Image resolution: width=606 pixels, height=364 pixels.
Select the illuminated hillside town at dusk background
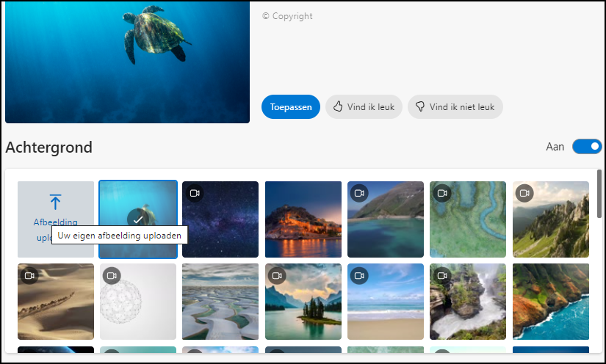point(303,219)
